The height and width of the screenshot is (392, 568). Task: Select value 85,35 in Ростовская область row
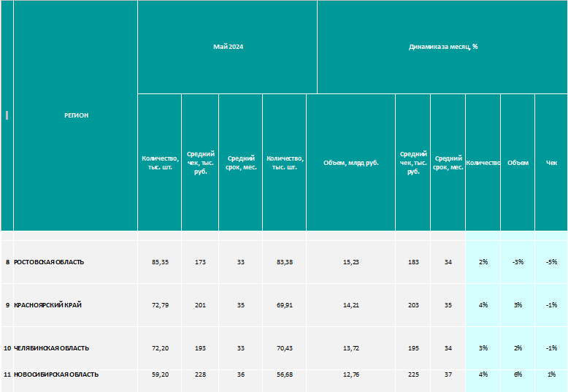pyautogui.click(x=160, y=262)
